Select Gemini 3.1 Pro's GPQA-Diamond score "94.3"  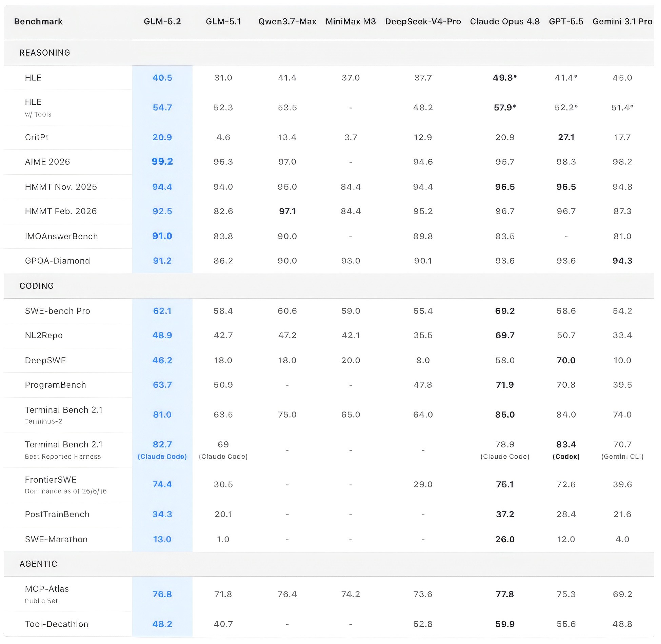622,261
